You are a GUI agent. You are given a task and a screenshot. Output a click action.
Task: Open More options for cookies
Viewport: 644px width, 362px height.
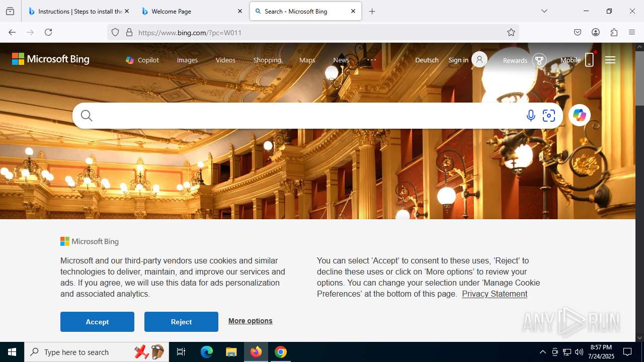250,321
